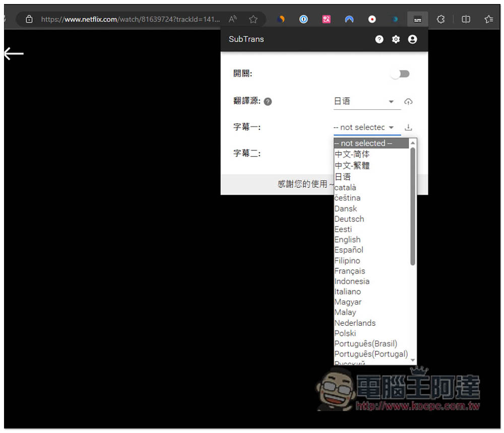504x433 pixels.
Task: Click the download icon beside 字幕一
Action: click(408, 127)
